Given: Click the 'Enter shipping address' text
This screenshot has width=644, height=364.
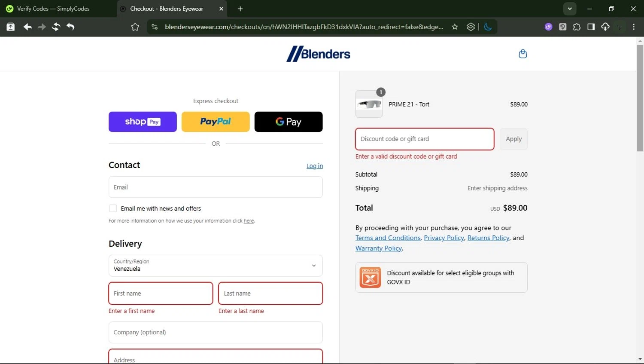Looking at the screenshot, I should point(497,188).
